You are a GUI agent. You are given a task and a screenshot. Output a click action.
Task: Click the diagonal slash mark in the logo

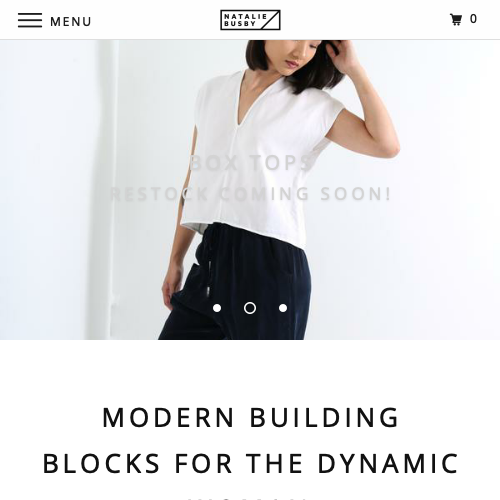click(270, 20)
